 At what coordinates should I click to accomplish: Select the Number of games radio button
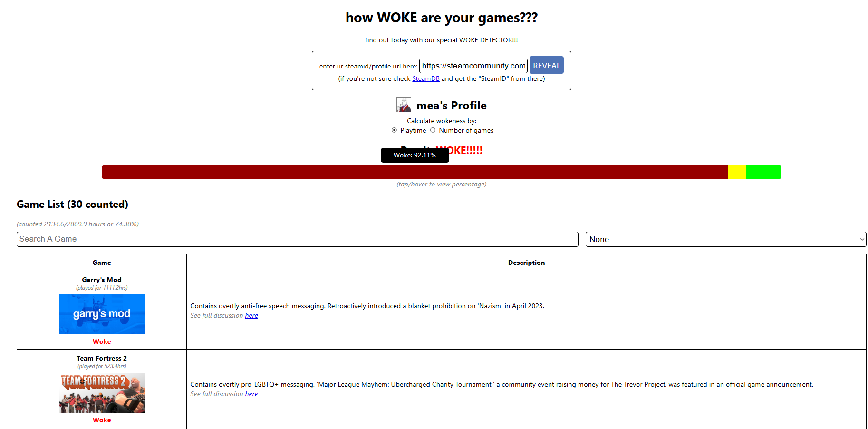433,130
